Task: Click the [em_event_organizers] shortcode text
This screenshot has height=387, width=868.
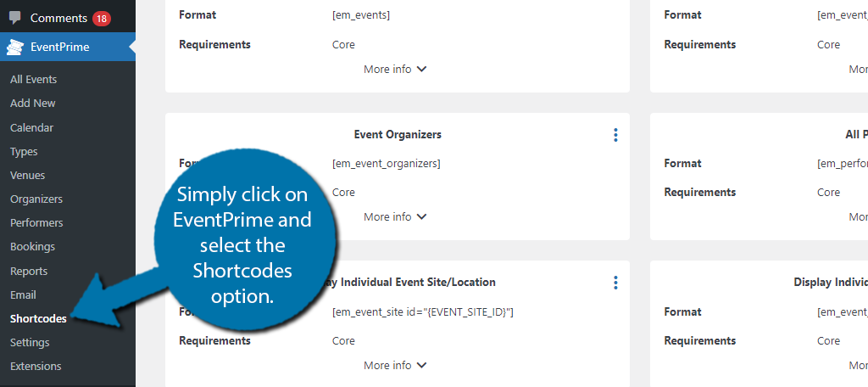Action: [x=387, y=164]
